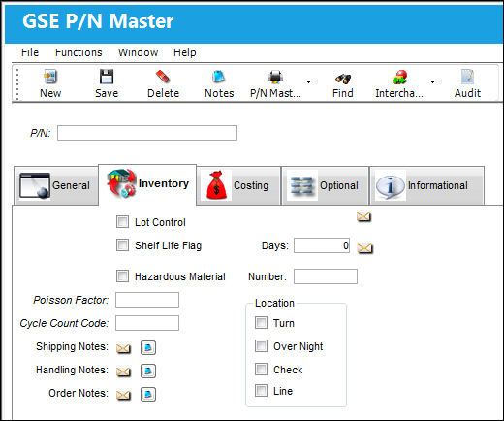Check the Hazardous Material box

click(x=122, y=276)
